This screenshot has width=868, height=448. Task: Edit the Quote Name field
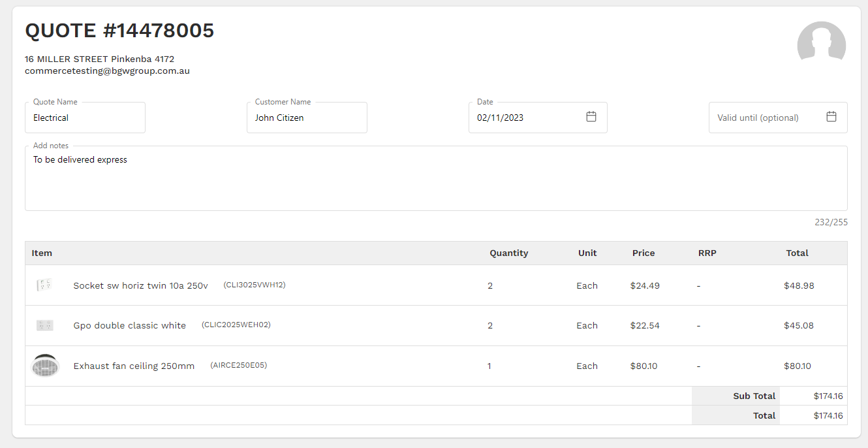[x=85, y=118]
